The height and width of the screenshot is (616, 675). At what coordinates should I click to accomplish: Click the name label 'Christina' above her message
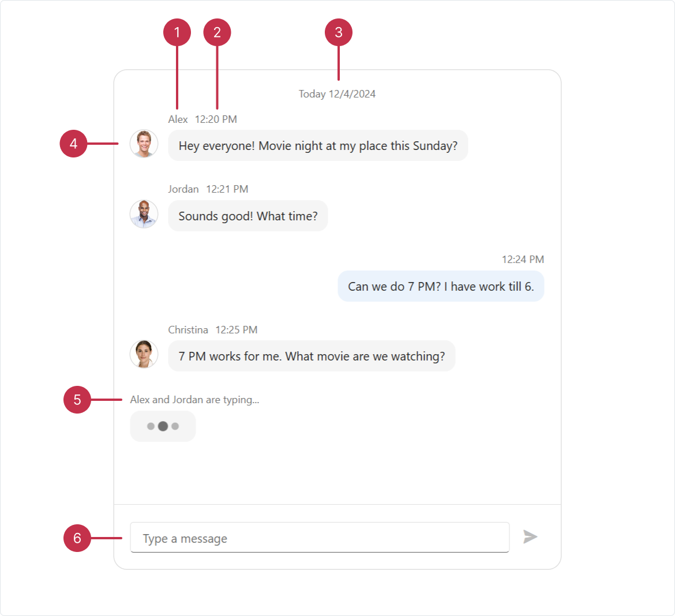[188, 329]
